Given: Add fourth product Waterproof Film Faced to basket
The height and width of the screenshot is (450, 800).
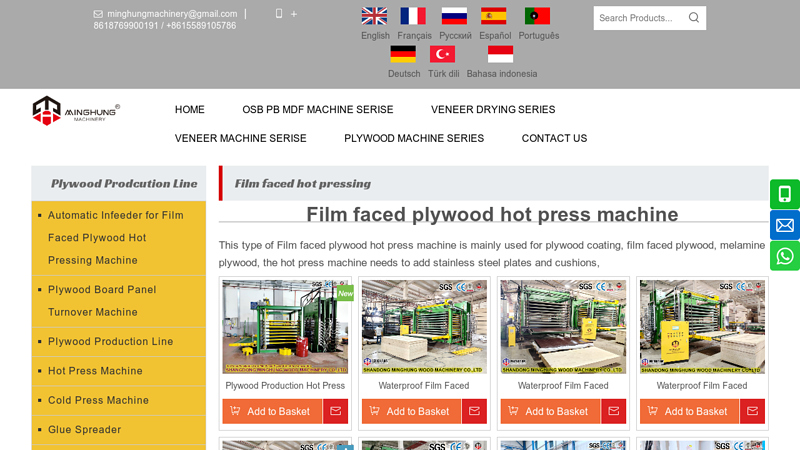Looking at the screenshot, I should click(x=689, y=411).
